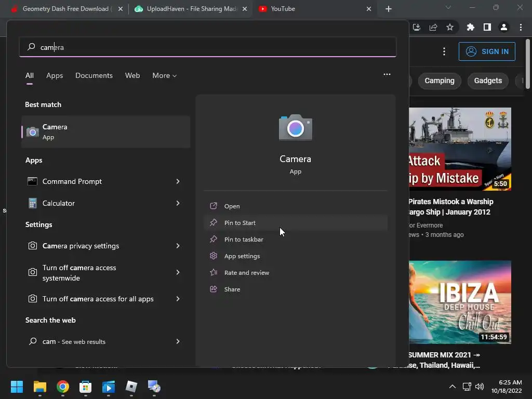Image resolution: width=532 pixels, height=399 pixels.
Task: Click the volume icon in system tray
Action: [480, 387]
